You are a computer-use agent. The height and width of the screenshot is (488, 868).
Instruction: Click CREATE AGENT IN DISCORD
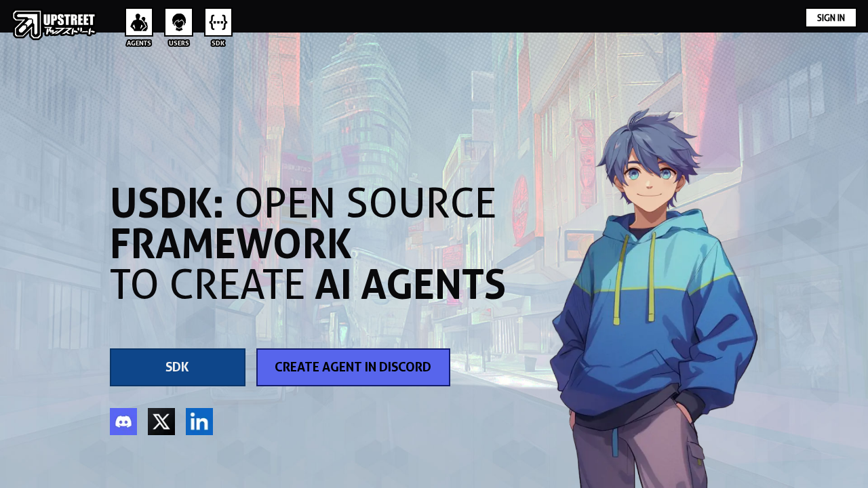[x=353, y=367]
